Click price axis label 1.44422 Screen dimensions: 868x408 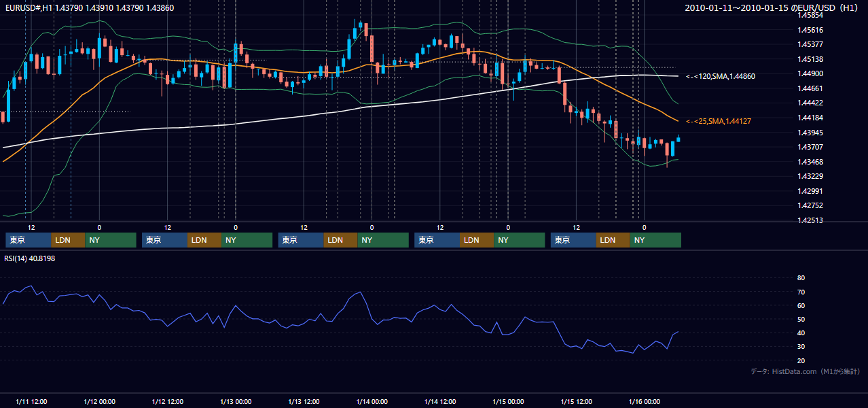(x=810, y=103)
